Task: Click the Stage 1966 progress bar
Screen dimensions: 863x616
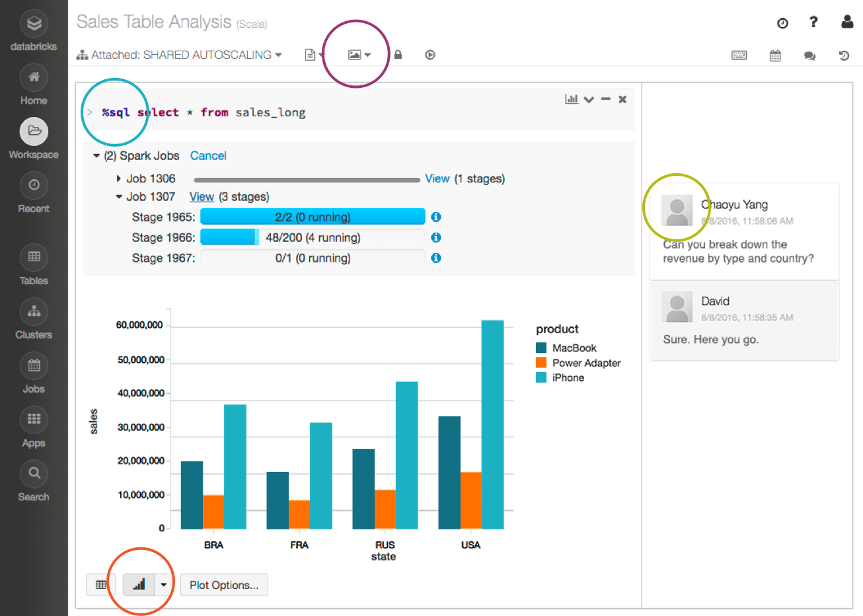Action: (x=312, y=237)
